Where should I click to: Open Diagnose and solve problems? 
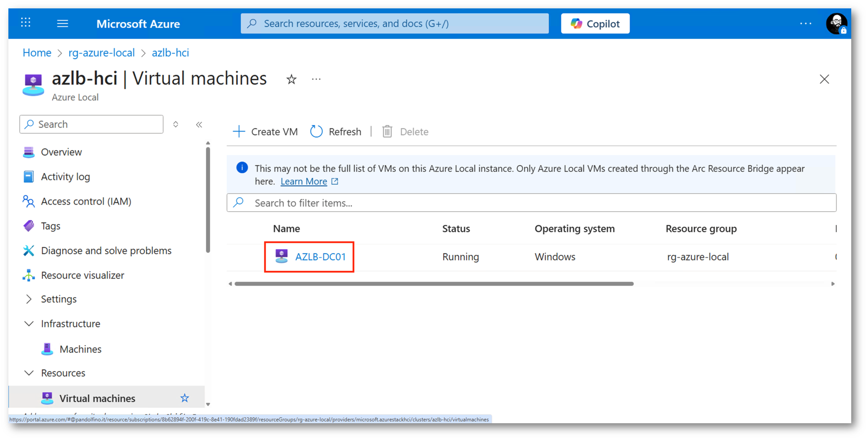(106, 250)
